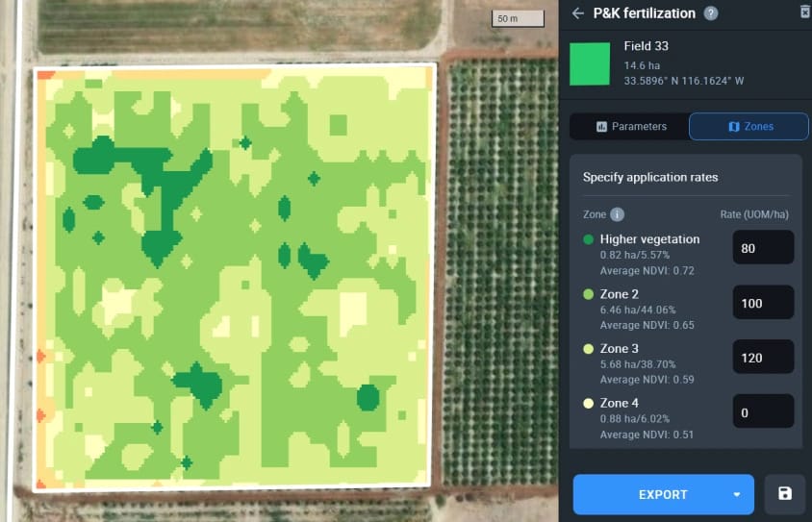
Task: Edit Zone 4 rate field 0
Action: (763, 411)
